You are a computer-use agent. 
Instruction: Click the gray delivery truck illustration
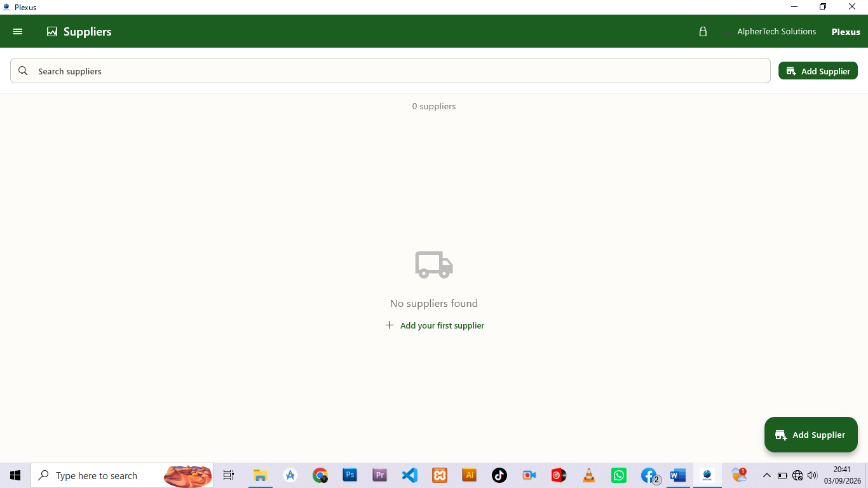[x=434, y=264]
